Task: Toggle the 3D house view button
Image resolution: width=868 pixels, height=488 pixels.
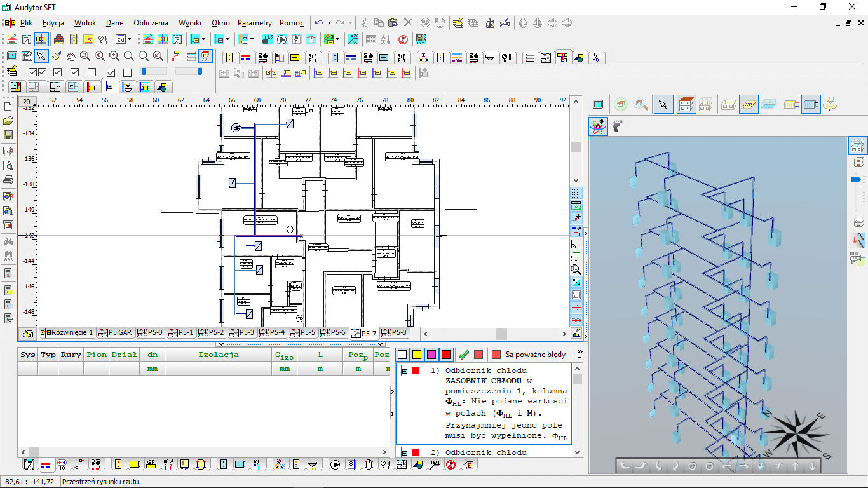Action: click(205, 57)
